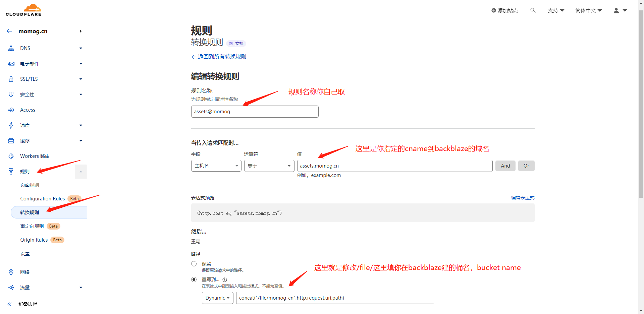Click the DNS network icon in sidebar
Image resolution: width=644 pixels, height=314 pixels.
click(11, 48)
